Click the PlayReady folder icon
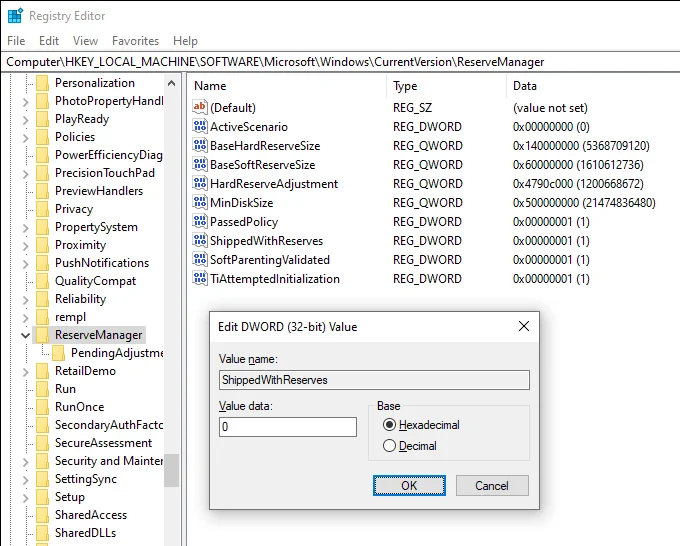 42,119
